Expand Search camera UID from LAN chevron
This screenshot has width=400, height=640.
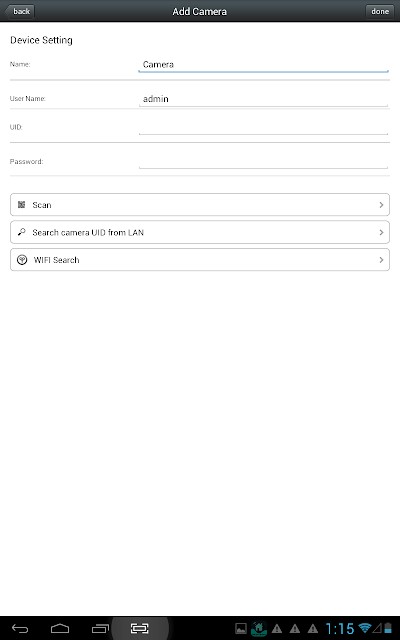(x=381, y=232)
